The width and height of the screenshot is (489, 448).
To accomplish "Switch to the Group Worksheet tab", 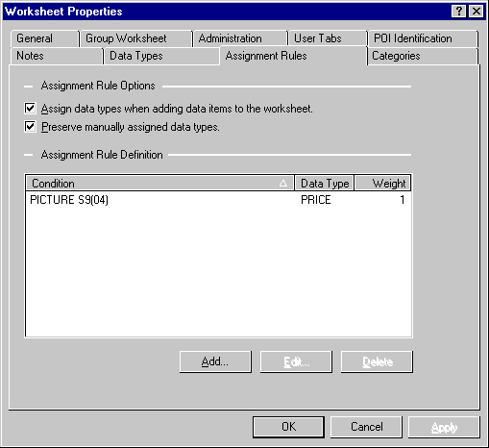I will [x=136, y=38].
